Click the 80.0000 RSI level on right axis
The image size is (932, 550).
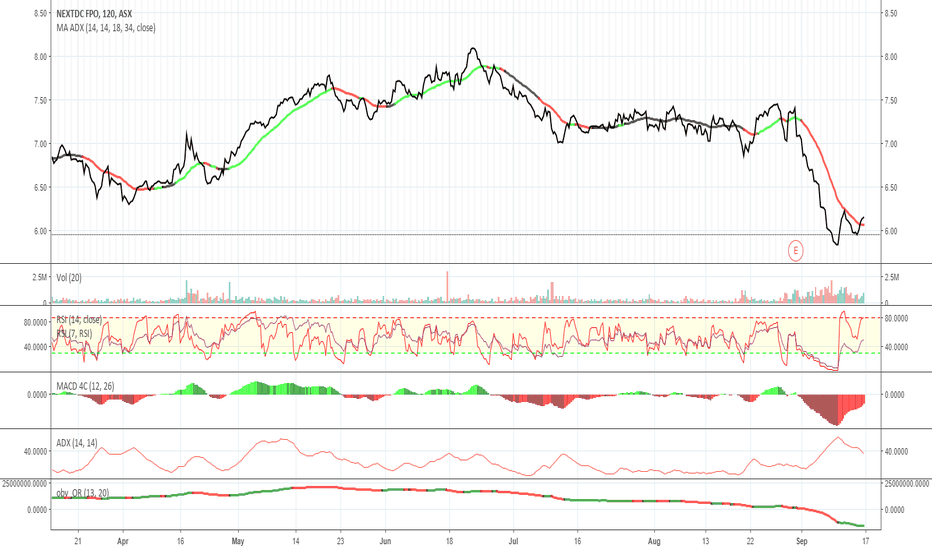coord(896,318)
